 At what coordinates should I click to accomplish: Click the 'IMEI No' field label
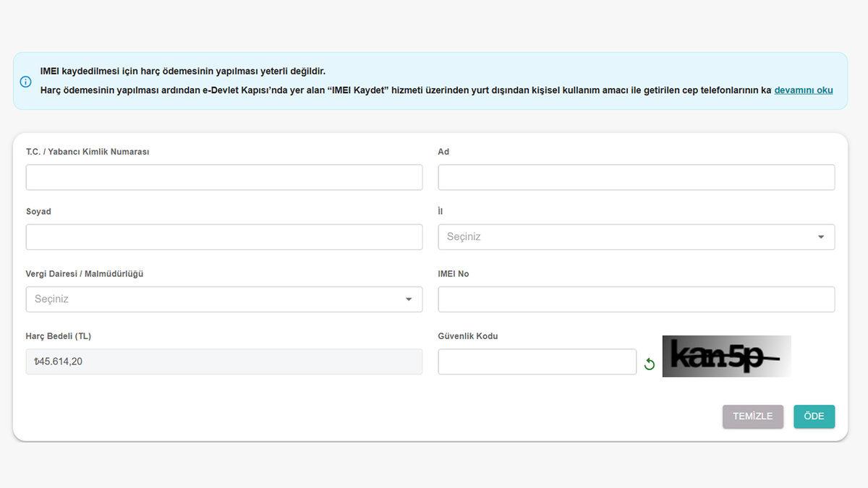[454, 274]
